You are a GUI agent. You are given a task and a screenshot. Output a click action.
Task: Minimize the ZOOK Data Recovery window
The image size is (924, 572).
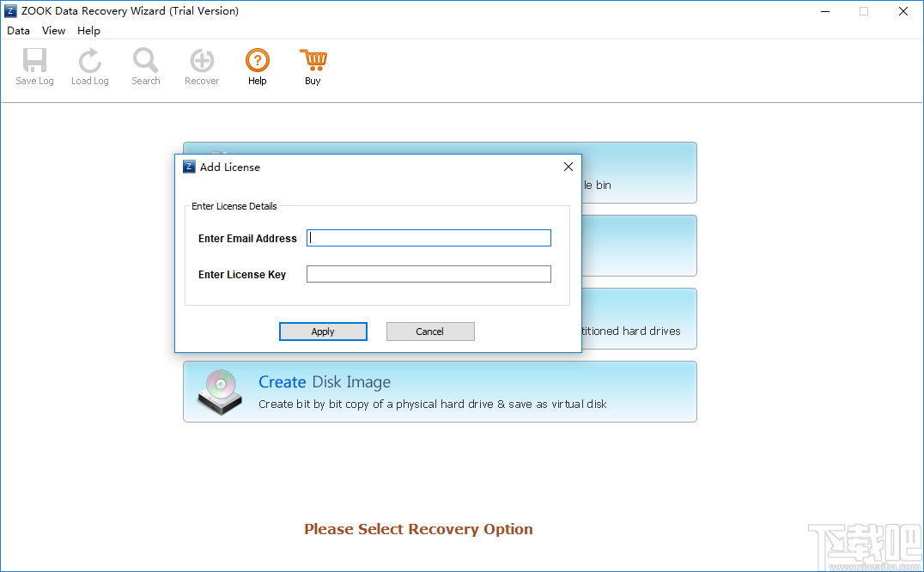(x=825, y=11)
